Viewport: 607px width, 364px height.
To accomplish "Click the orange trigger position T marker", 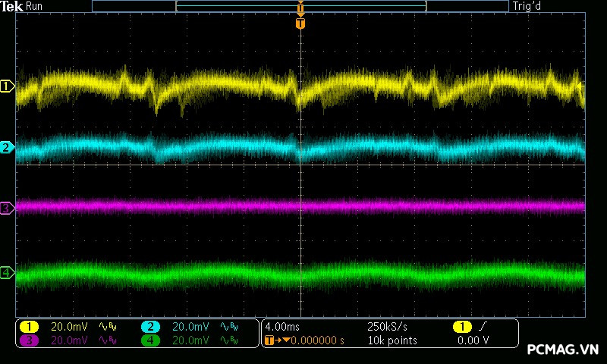I will pos(300,24).
